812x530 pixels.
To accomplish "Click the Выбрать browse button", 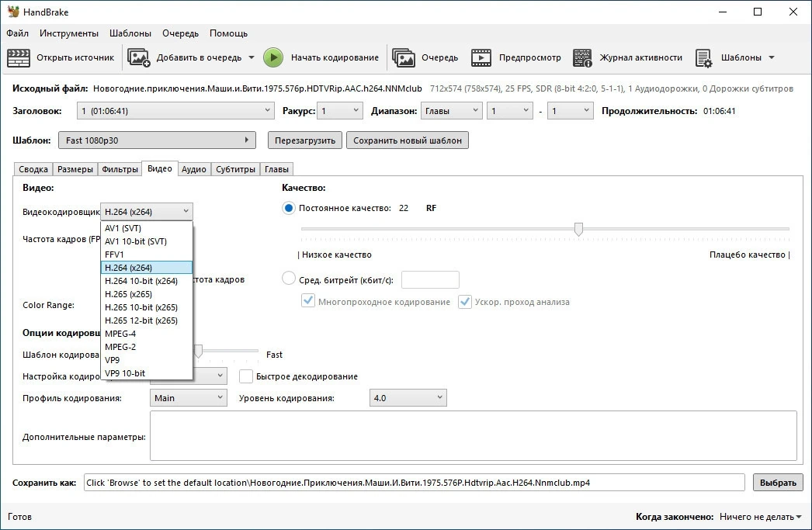I will [x=778, y=483].
